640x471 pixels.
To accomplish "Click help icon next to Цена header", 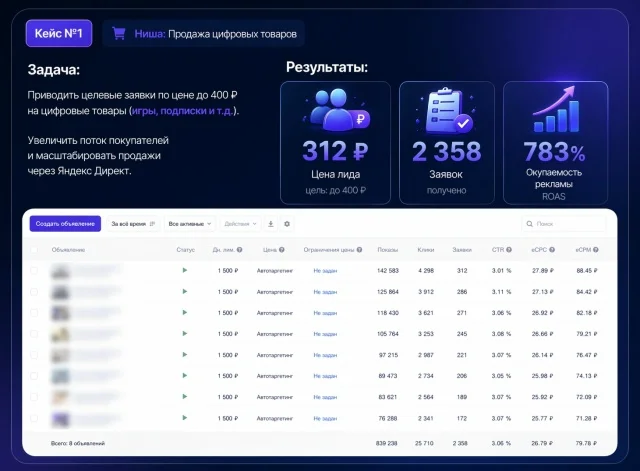I will point(282,250).
